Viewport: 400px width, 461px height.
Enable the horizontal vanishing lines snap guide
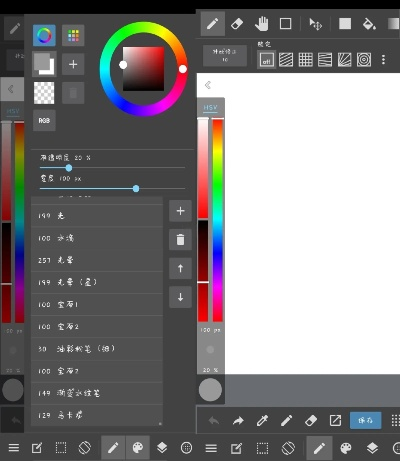click(x=325, y=60)
